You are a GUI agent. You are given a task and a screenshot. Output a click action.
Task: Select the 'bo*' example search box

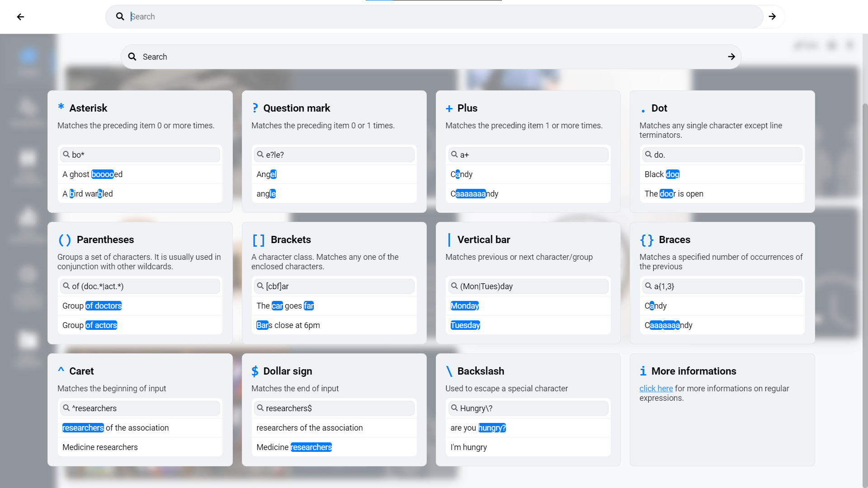pyautogui.click(x=140, y=155)
